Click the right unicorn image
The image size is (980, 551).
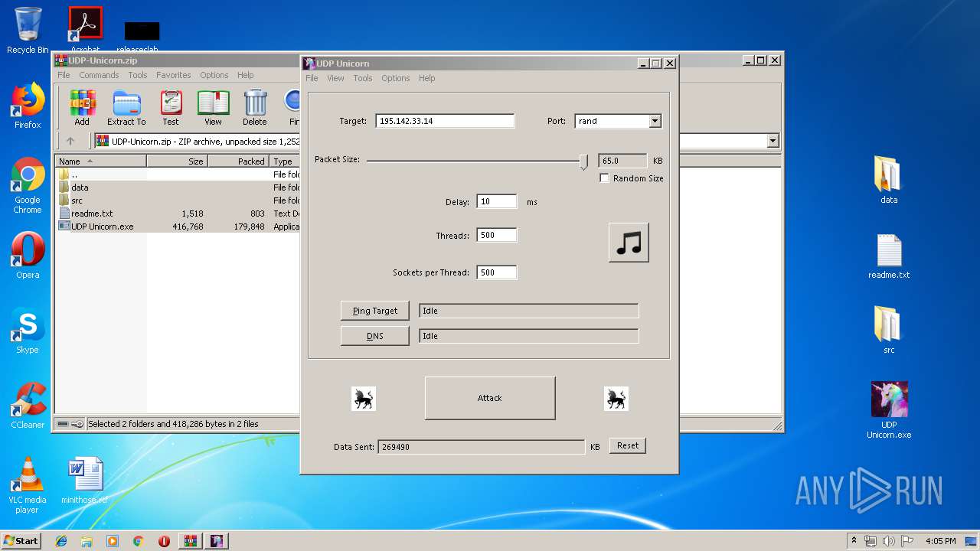pos(616,398)
